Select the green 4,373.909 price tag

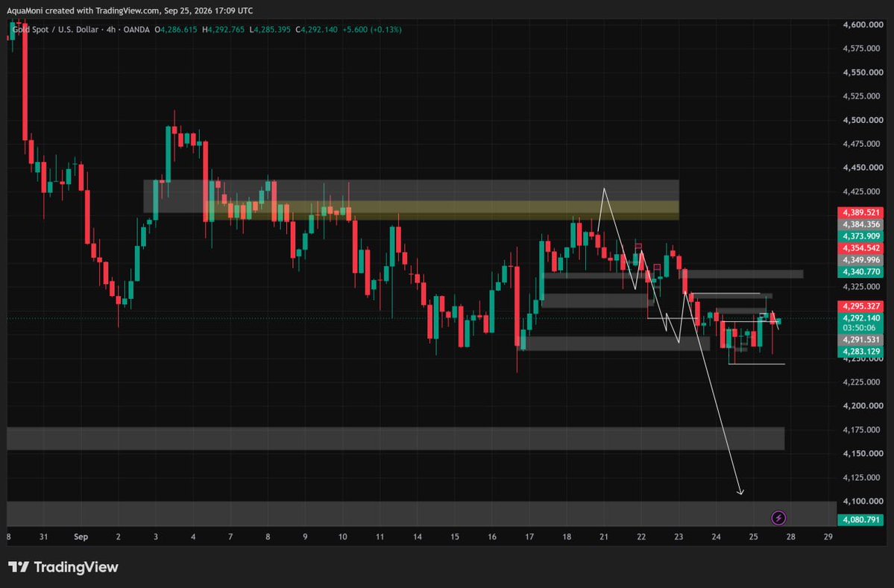[x=860, y=236]
